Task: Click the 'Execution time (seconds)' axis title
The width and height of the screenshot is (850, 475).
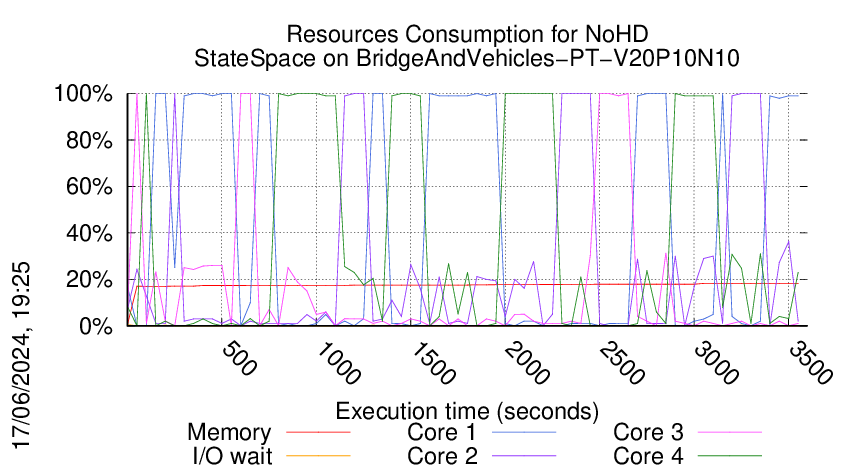Action: [467, 411]
